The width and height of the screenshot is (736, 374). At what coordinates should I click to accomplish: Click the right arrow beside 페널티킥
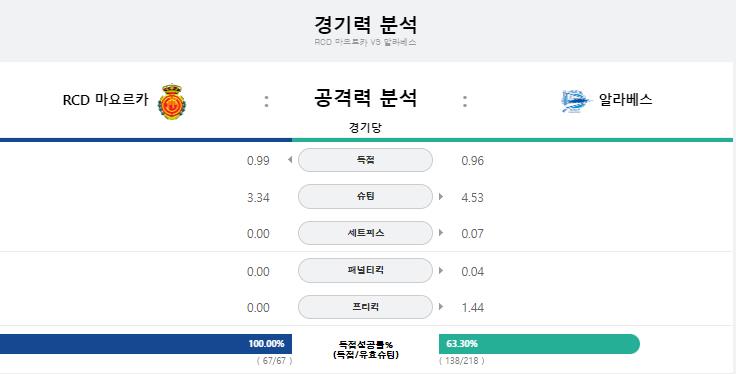[x=441, y=270]
